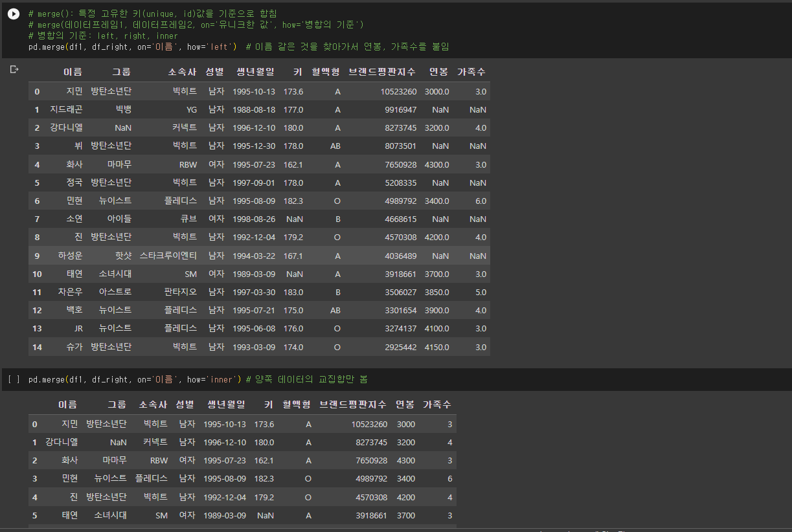The width and height of the screenshot is (792, 532).
Task: Select the height value '177.0'
Action: click(293, 110)
